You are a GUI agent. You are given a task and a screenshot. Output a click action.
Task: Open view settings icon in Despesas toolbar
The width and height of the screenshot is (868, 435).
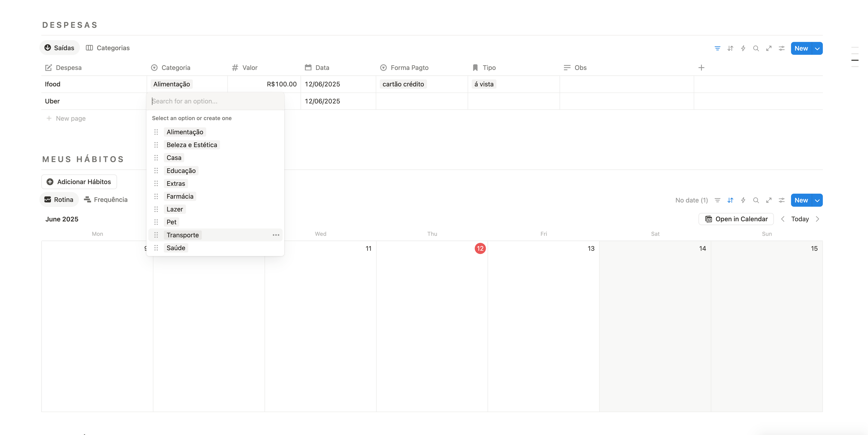pyautogui.click(x=781, y=49)
